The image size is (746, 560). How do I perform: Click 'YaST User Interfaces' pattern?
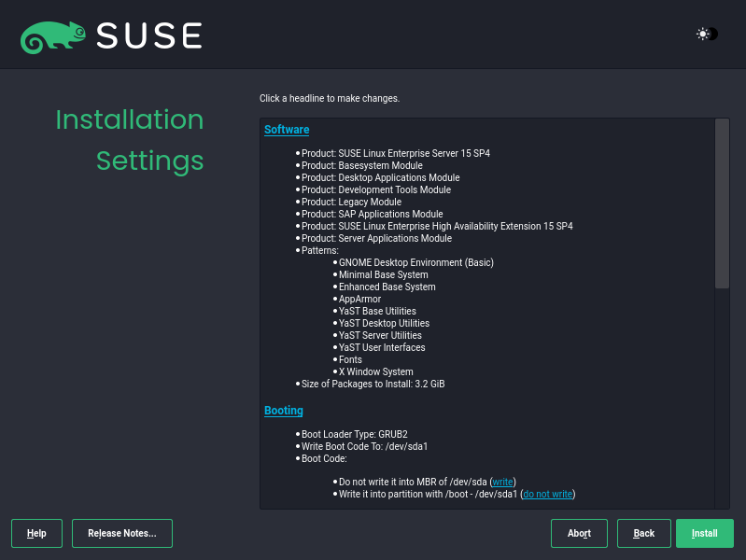click(x=382, y=347)
